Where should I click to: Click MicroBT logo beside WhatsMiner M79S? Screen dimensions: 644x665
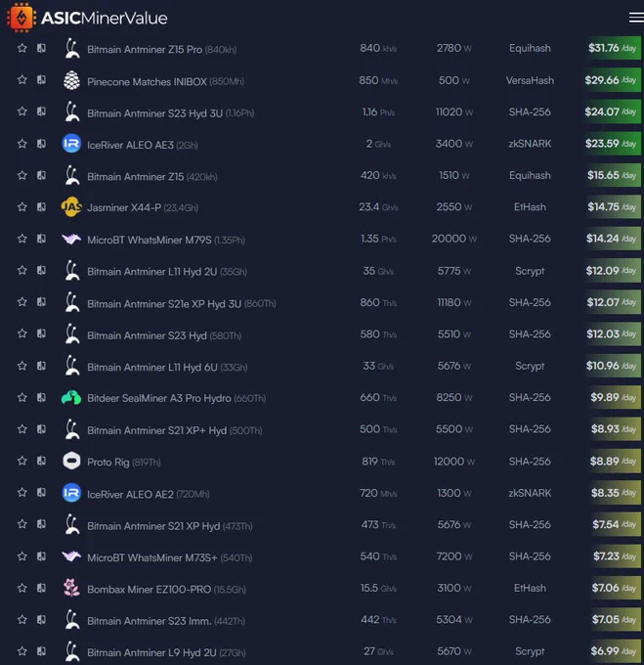point(71,239)
